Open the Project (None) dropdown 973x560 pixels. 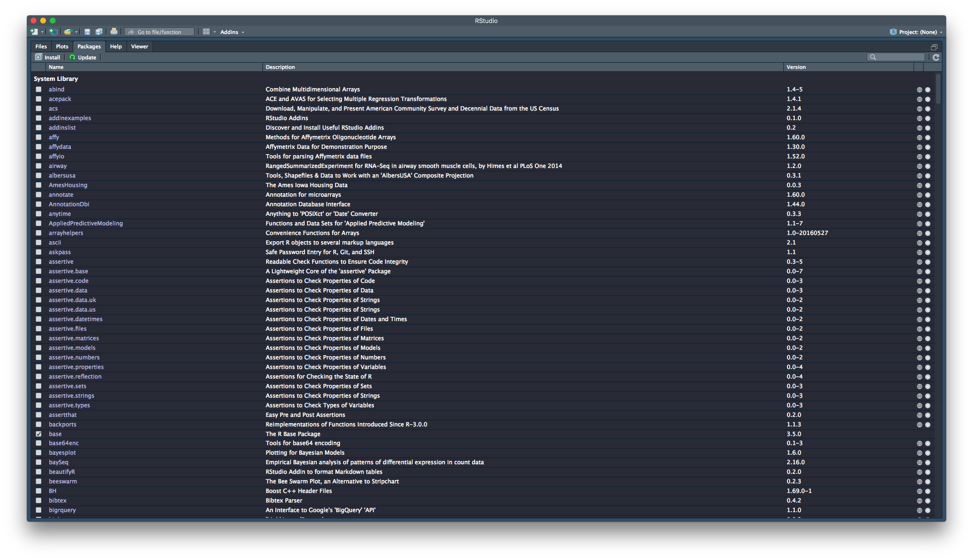(x=917, y=32)
